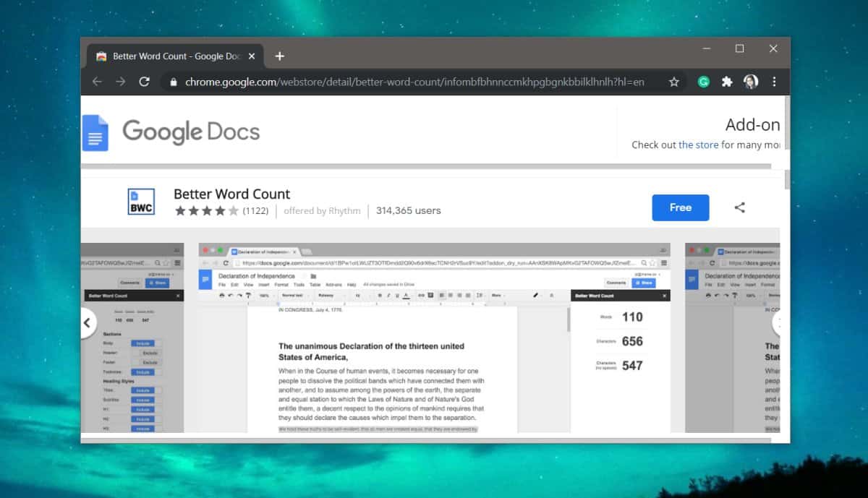The image size is (868, 498).
Task: In center preview, open More toolbar dropdown
Action: click(498, 295)
